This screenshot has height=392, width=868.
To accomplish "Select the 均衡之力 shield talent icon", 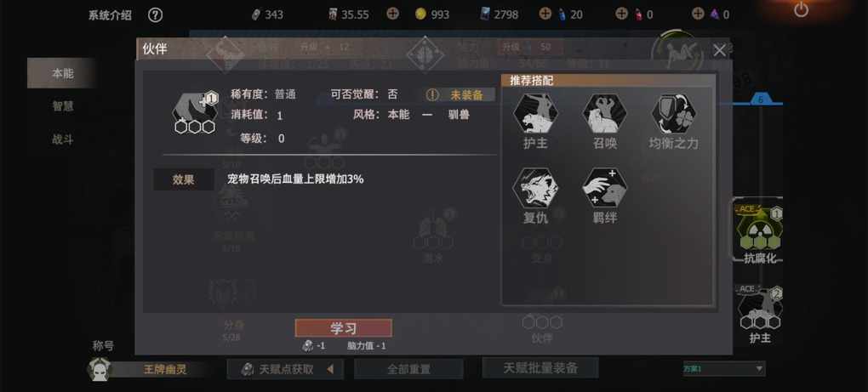I will click(674, 114).
